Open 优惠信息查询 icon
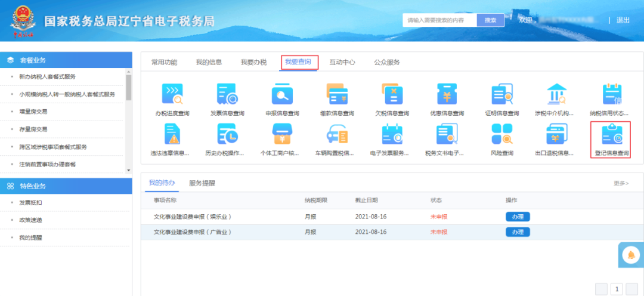 pos(447,94)
